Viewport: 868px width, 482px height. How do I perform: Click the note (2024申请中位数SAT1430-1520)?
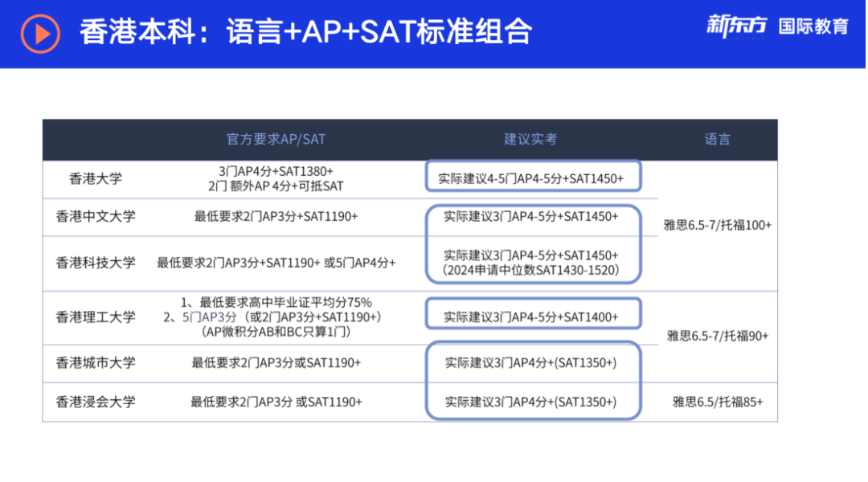pyautogui.click(x=530, y=271)
